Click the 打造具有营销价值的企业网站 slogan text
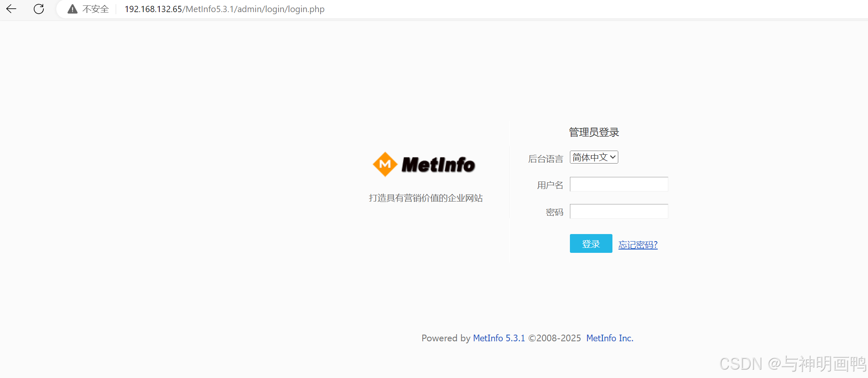 (426, 198)
